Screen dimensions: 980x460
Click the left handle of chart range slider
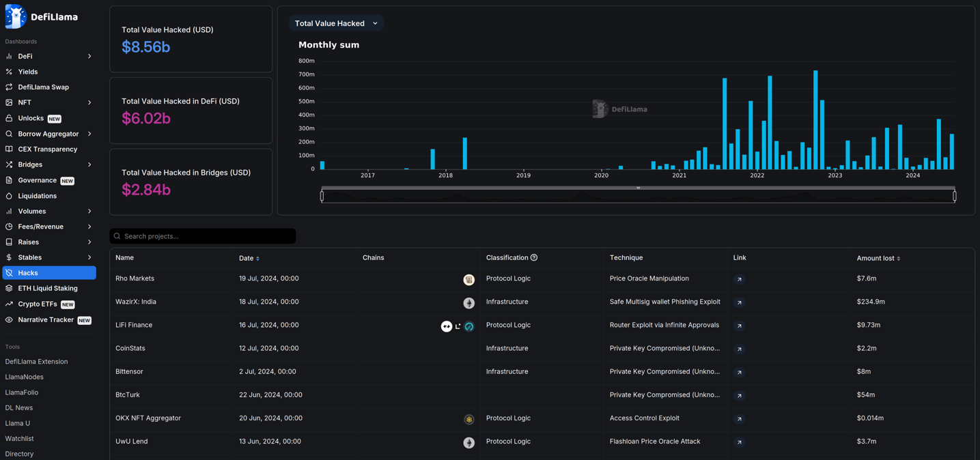click(322, 196)
